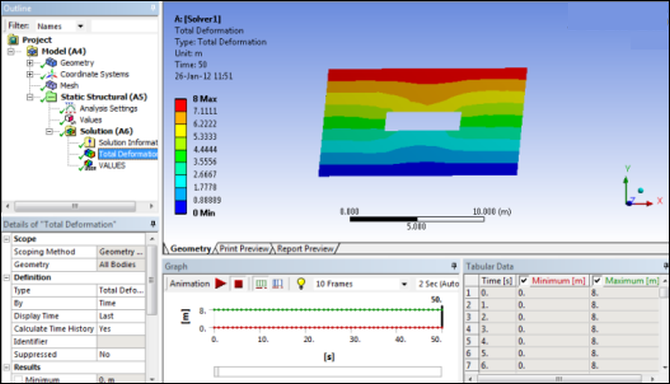Select the Mesh node icon

point(51,85)
